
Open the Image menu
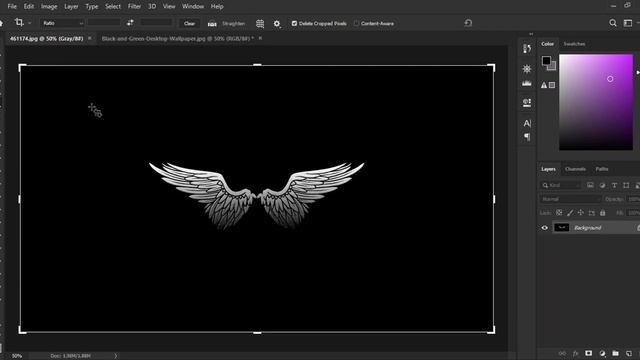click(x=49, y=7)
